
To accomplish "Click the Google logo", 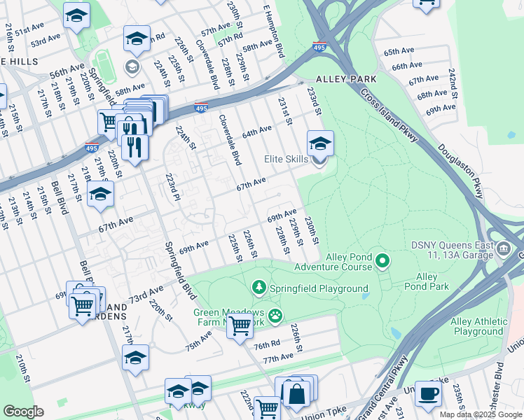I will pyautogui.click(x=24, y=412).
